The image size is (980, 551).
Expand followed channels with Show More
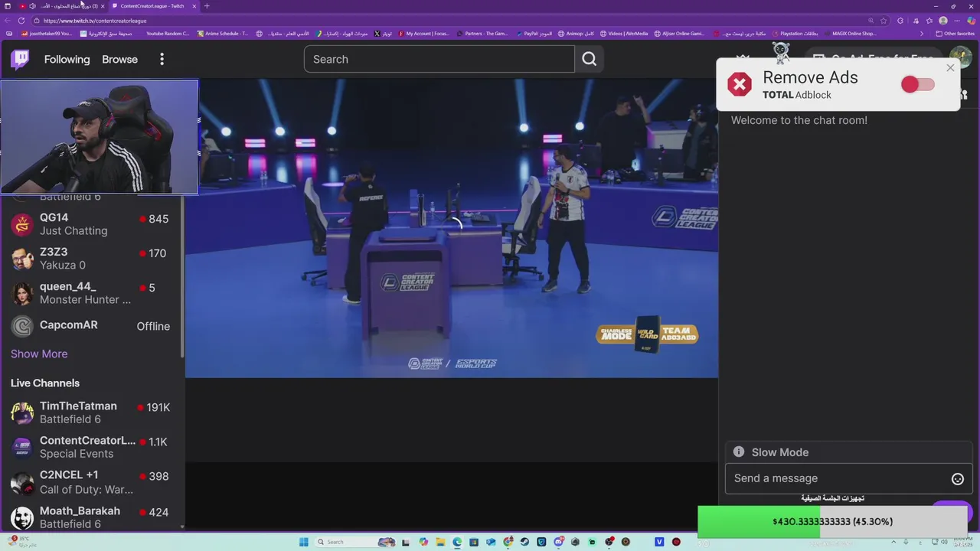tap(39, 354)
